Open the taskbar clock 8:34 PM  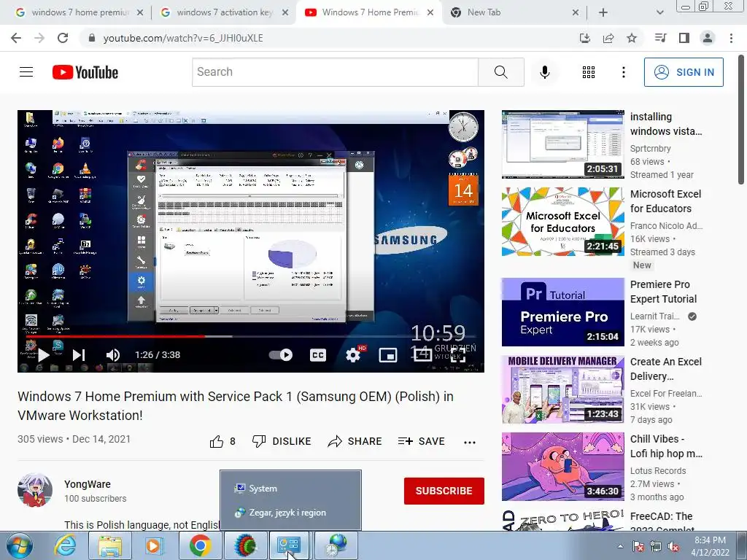710,546
